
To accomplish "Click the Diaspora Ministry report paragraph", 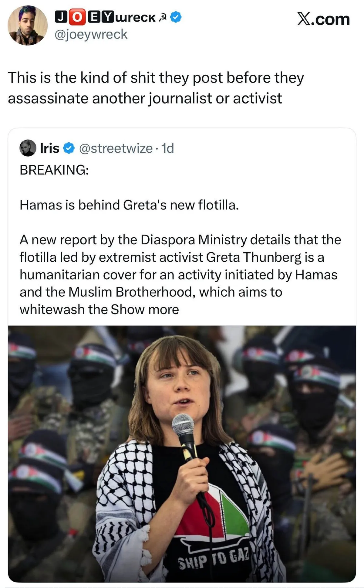I will 180,266.
